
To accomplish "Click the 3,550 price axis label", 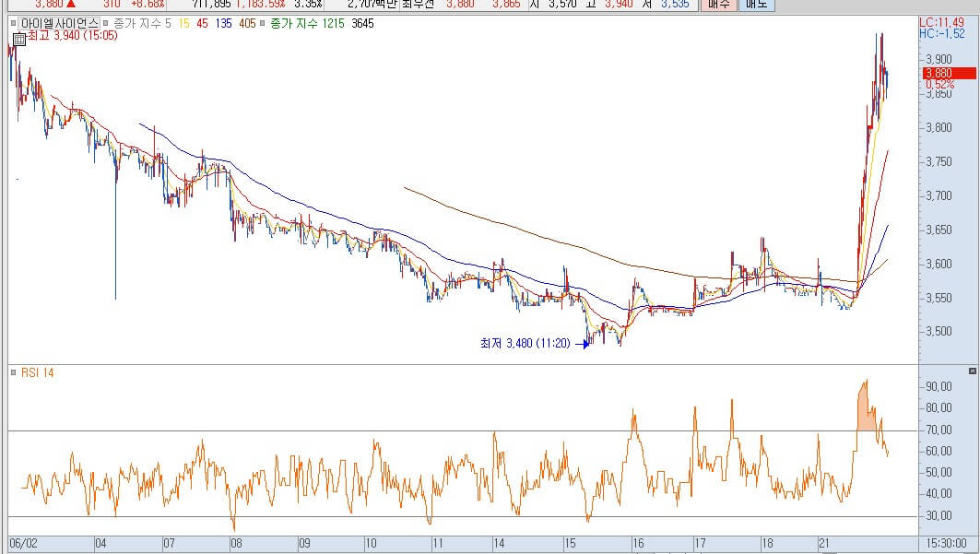I will (939, 298).
